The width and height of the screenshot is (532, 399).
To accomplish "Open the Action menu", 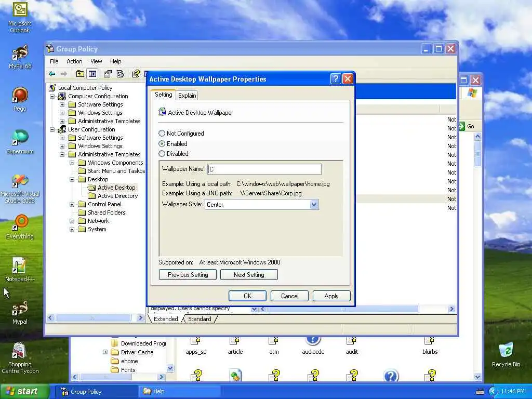I will click(74, 61).
